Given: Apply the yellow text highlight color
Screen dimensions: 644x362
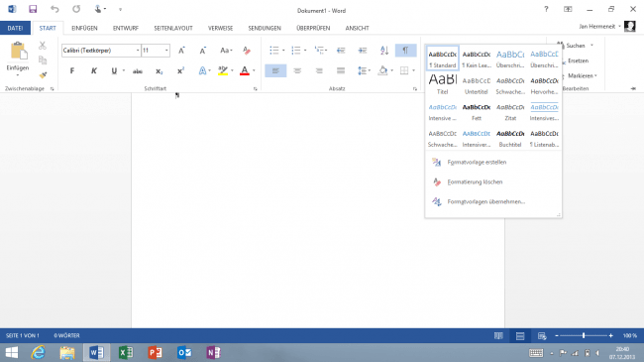Looking at the screenshot, I should click(223, 71).
